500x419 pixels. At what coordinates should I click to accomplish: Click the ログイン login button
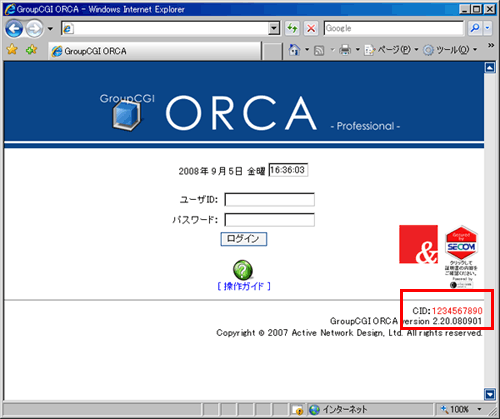[x=244, y=239]
